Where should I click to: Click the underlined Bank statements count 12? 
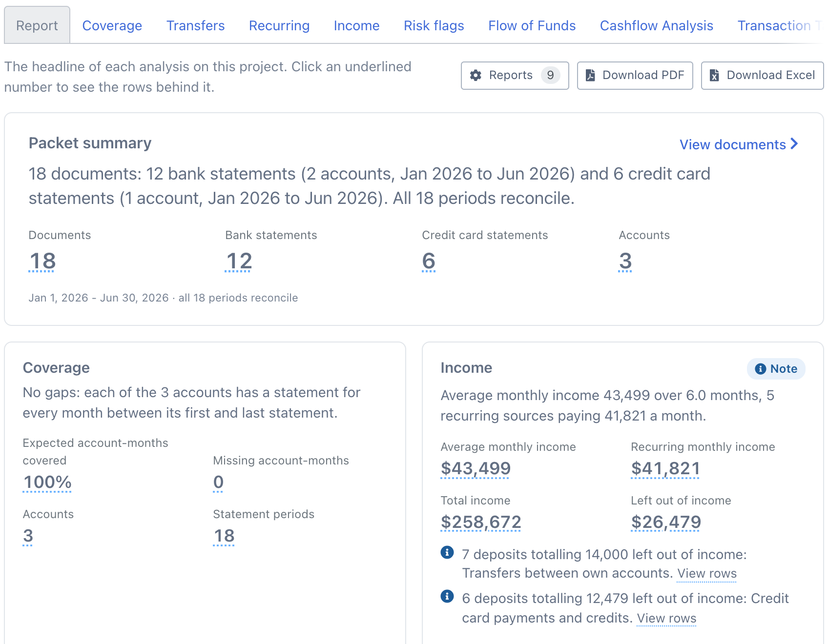coord(238,261)
